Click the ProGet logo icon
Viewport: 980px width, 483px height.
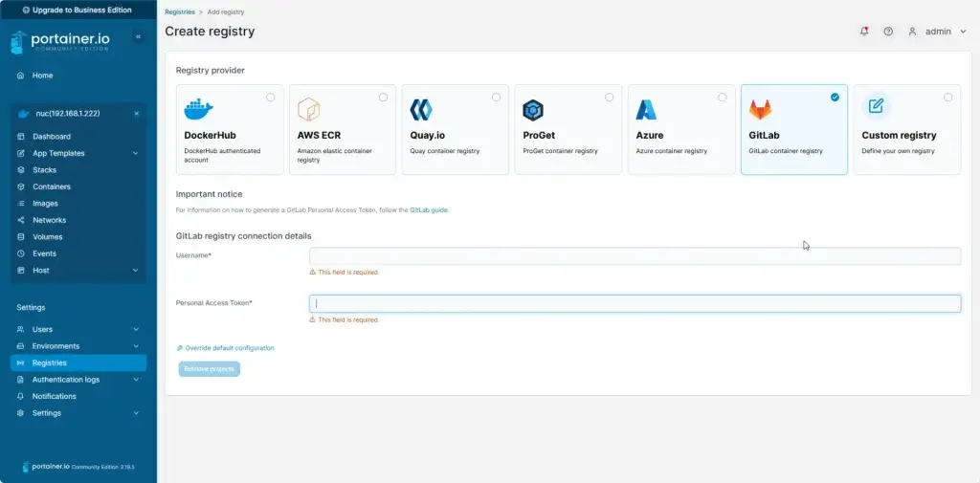click(x=533, y=110)
